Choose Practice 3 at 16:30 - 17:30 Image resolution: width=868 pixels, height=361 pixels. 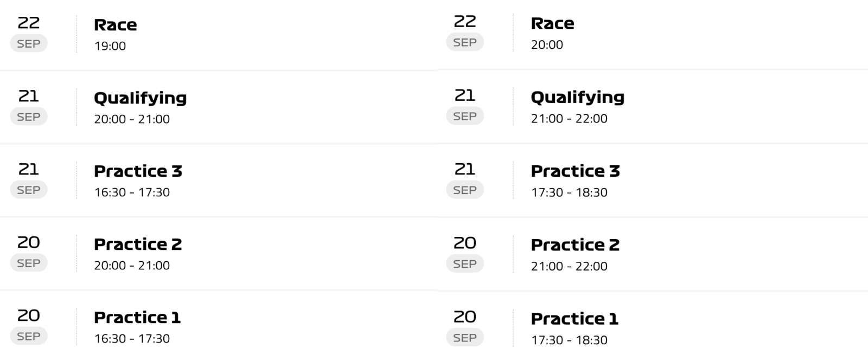pyautogui.click(x=219, y=181)
